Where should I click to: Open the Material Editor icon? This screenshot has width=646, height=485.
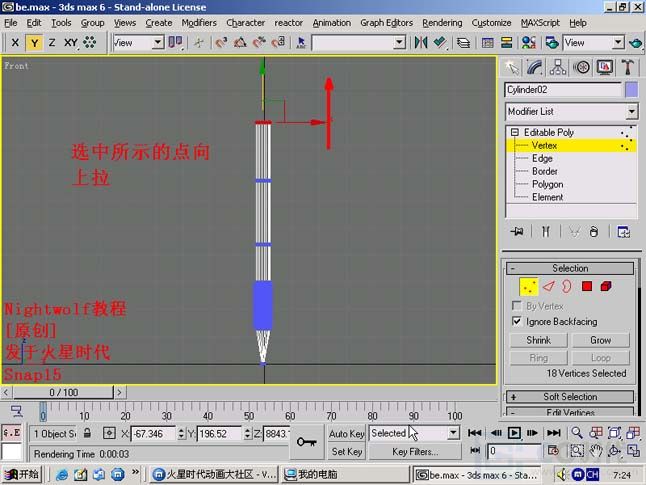pos(529,42)
